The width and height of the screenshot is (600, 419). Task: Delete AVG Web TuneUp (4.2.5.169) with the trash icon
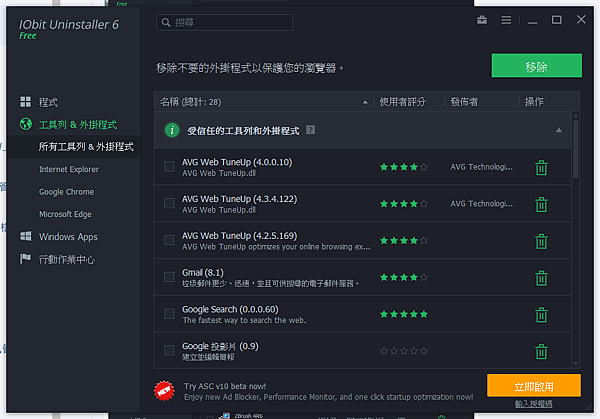541,241
